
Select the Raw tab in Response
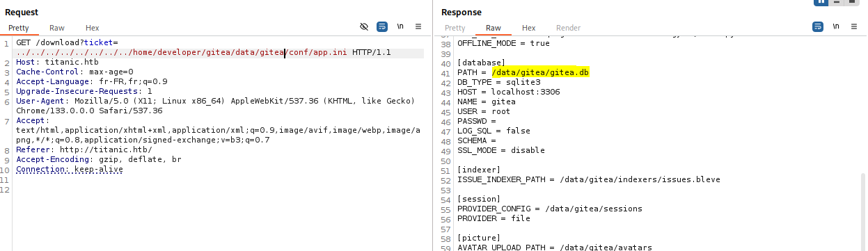[x=494, y=28]
